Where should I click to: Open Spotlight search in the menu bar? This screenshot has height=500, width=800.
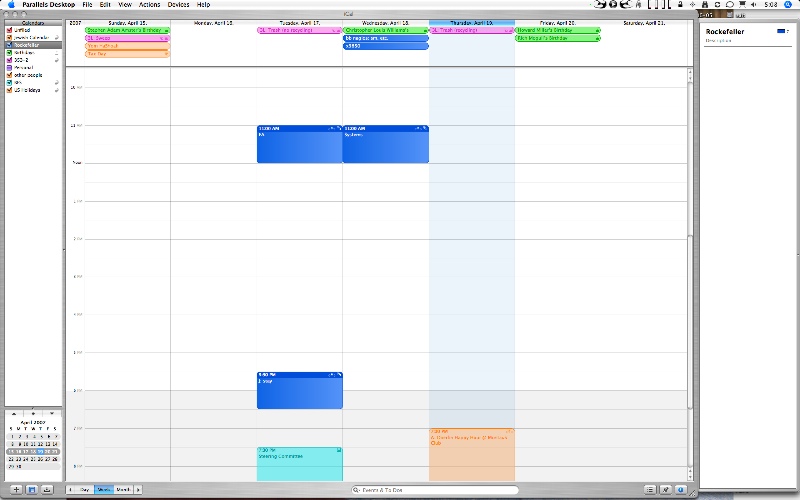[x=790, y=5]
